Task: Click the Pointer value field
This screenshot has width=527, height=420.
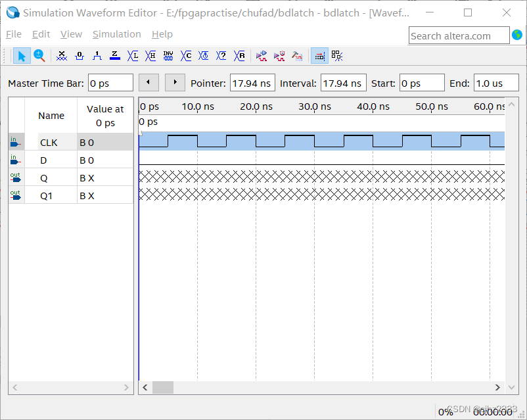Action: (x=252, y=83)
